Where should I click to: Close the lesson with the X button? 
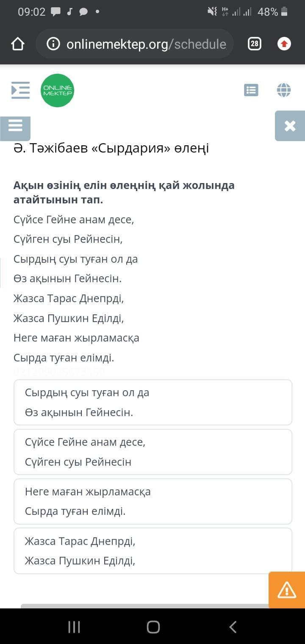[290, 126]
